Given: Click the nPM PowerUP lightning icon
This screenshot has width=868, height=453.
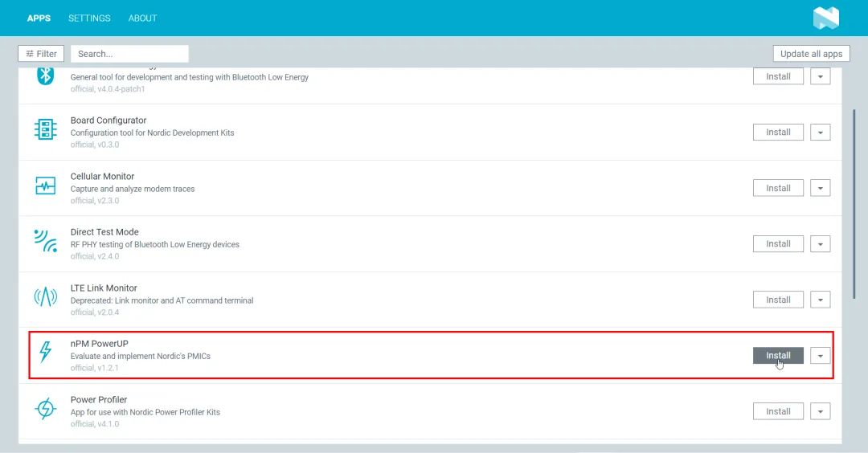Looking at the screenshot, I should 46,353.
